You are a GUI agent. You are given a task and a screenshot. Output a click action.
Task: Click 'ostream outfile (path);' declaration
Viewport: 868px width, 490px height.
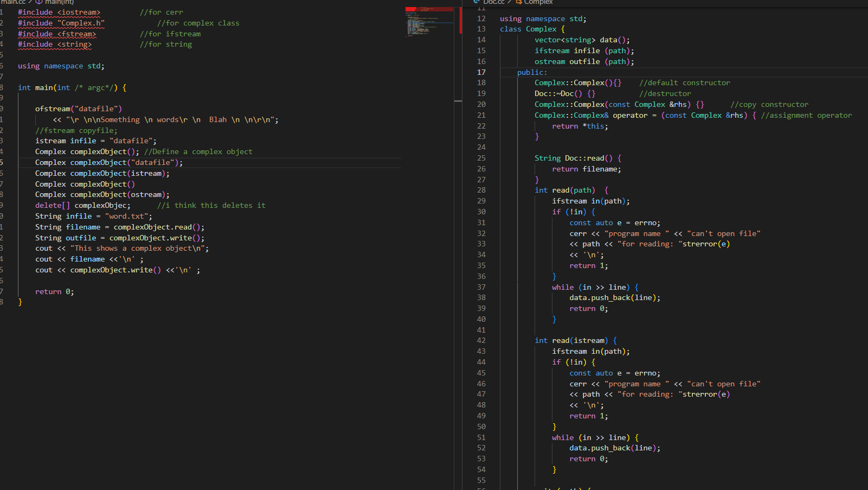584,62
